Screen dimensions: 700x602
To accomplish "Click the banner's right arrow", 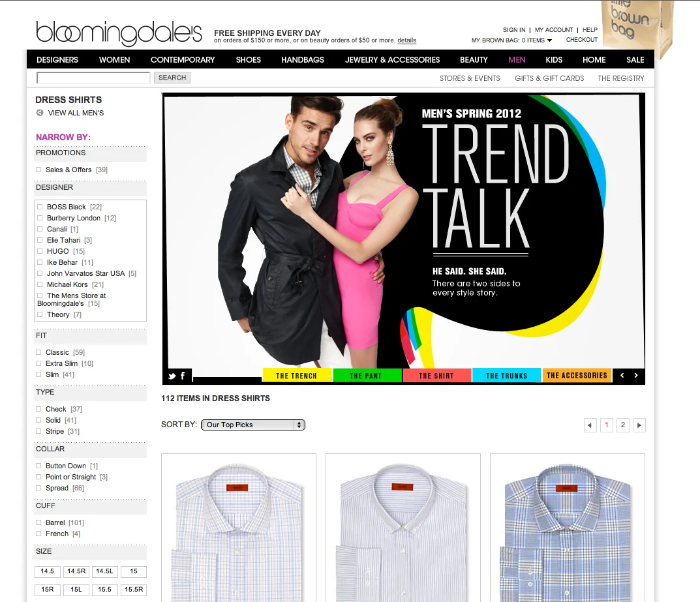I will click(x=636, y=375).
